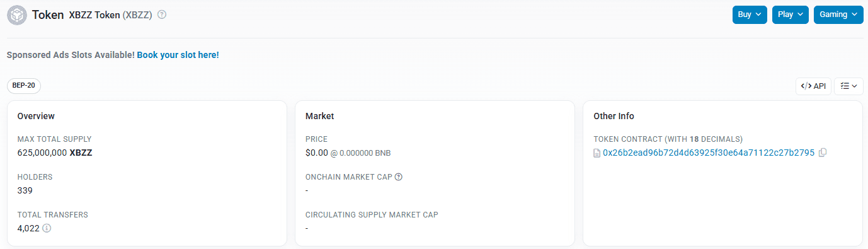This screenshot has width=868, height=249.
Task: Click the help icon beside (XBZZ)
Action: point(162,14)
